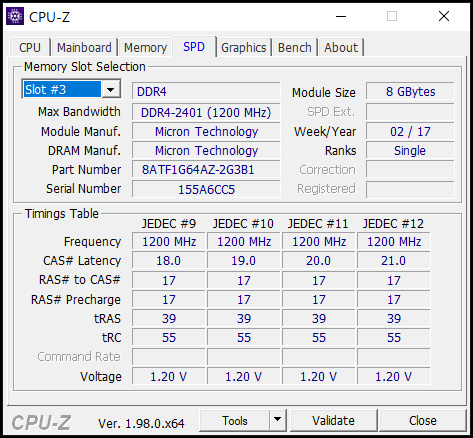Screen dimensions: 473x438
Task: Click the DDR4-2401 (1200 MHz) bandwidth value
Action: point(206,112)
